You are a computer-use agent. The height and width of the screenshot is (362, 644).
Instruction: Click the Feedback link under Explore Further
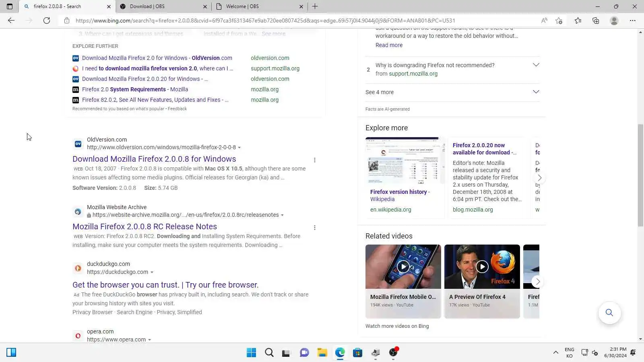pyautogui.click(x=177, y=109)
